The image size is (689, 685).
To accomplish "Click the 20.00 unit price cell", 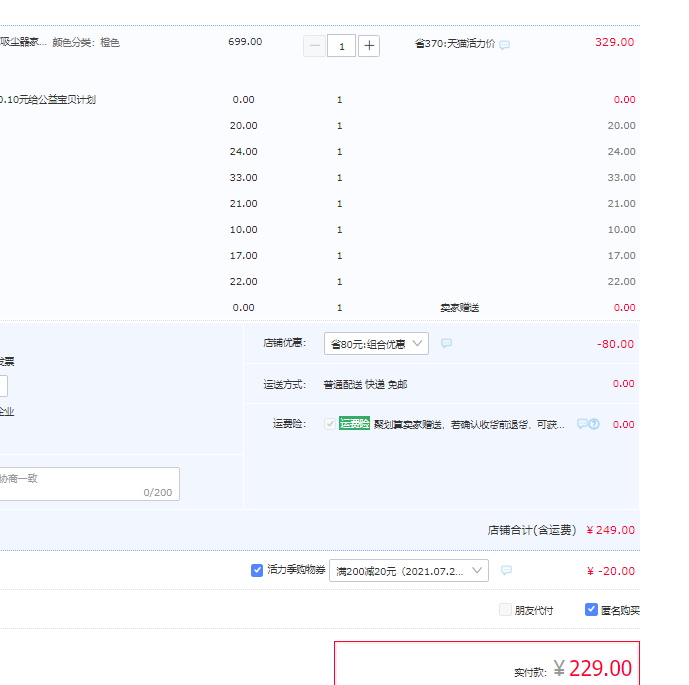I will [x=243, y=126].
